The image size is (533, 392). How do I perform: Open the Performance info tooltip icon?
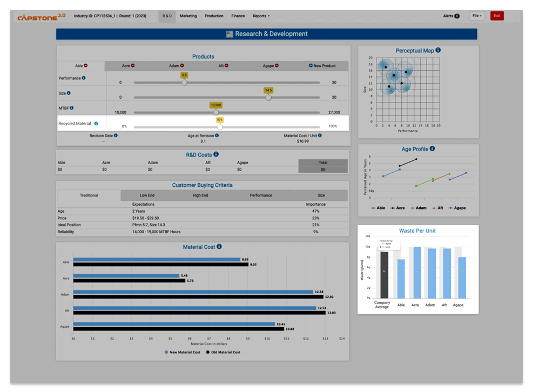[83, 77]
